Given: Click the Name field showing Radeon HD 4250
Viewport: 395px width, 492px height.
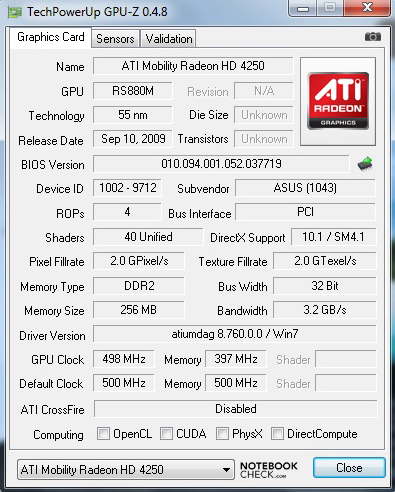Looking at the screenshot, I should click(193, 66).
